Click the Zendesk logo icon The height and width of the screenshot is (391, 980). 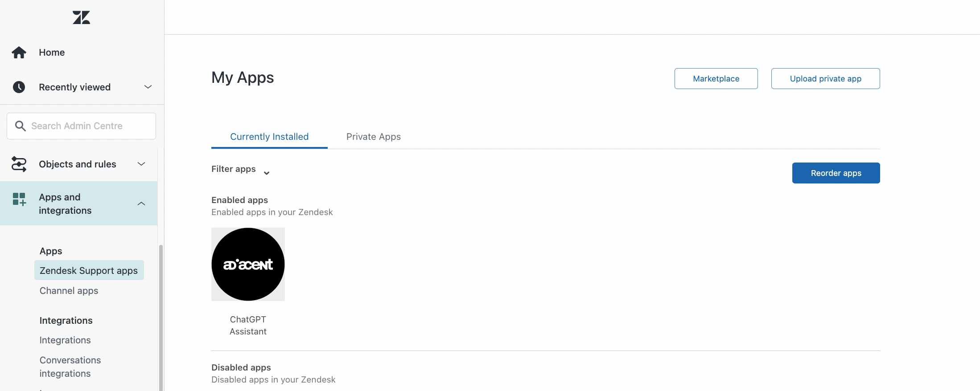81,17
